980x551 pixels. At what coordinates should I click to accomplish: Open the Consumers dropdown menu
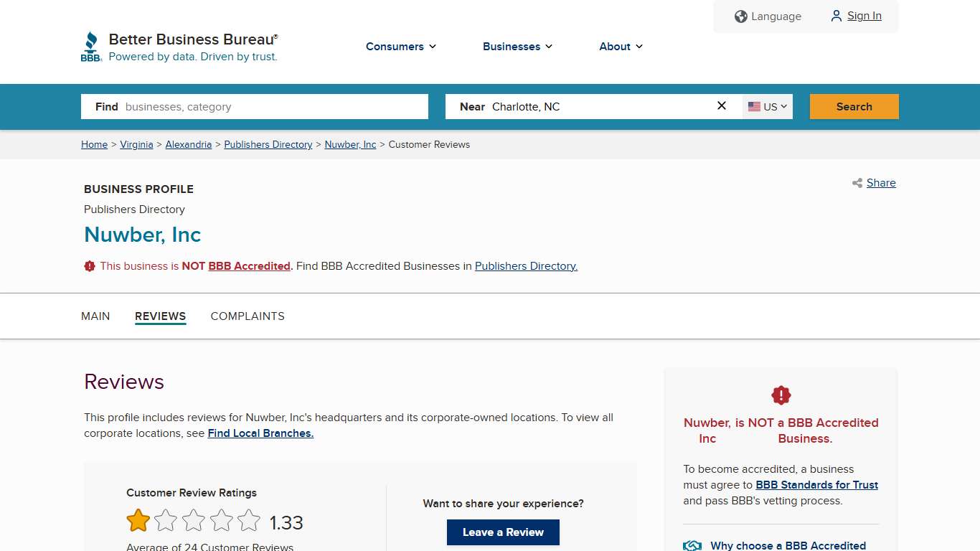(x=400, y=47)
